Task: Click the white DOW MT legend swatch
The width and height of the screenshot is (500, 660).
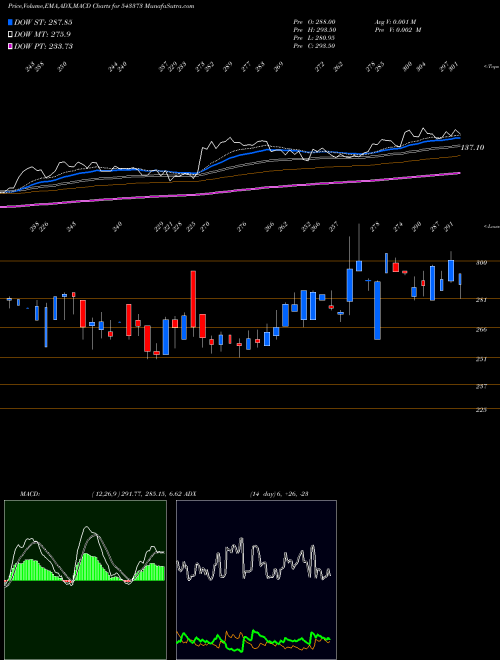Action: 11,35
